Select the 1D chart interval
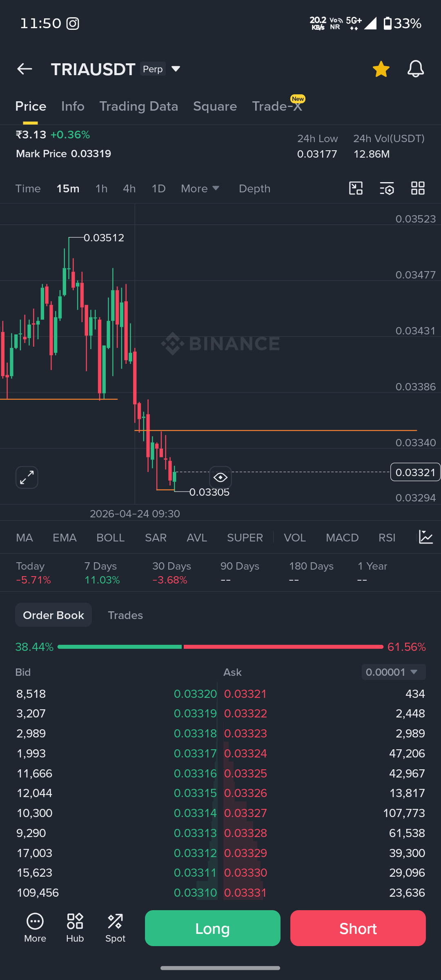The width and height of the screenshot is (441, 980). pyautogui.click(x=158, y=189)
